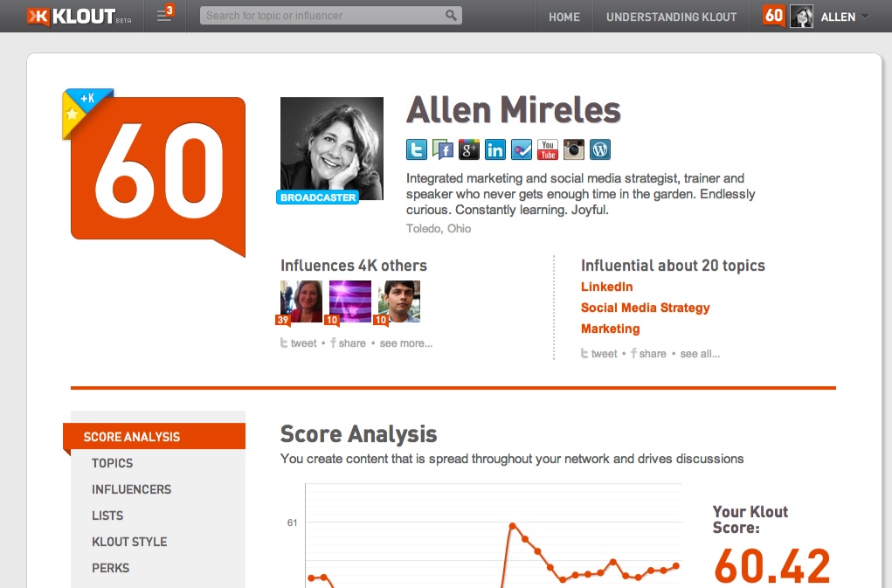Go to HOME in top navigation
This screenshot has height=588, width=892.
pyautogui.click(x=564, y=17)
